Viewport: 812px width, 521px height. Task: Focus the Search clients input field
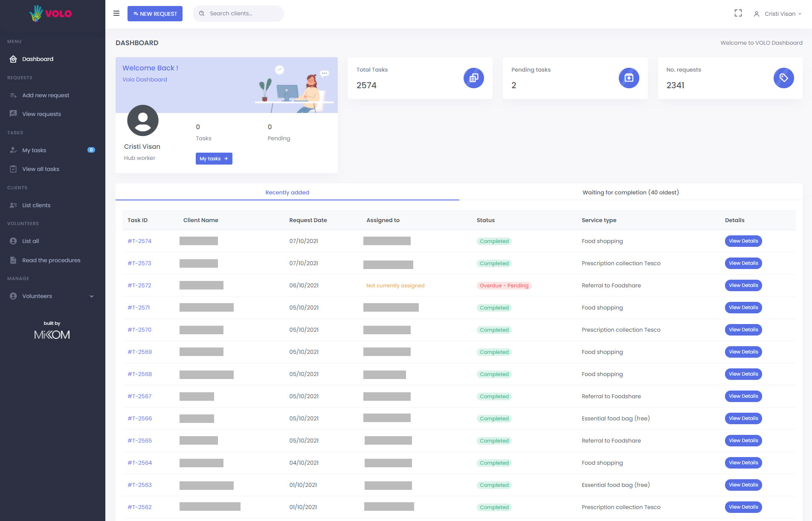(243, 14)
